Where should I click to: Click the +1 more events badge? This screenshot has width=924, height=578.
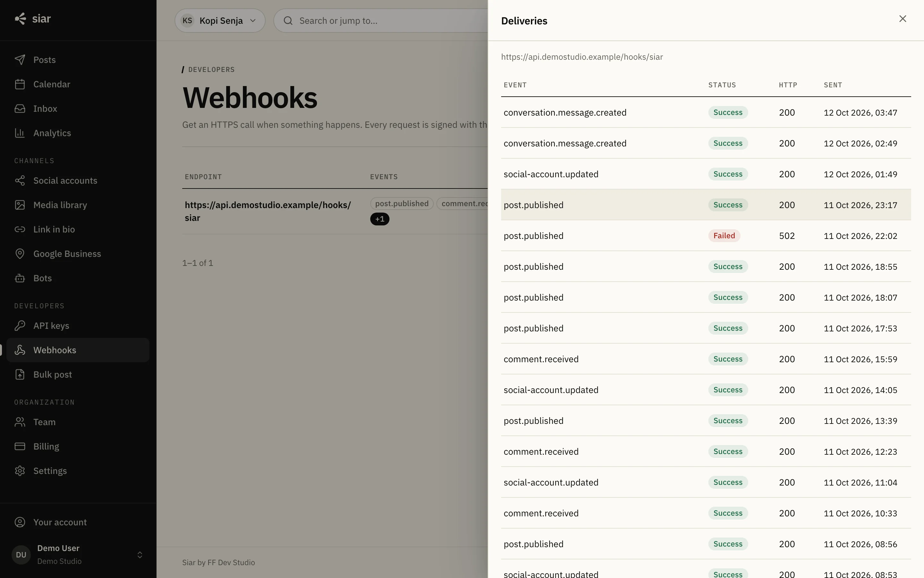point(380,219)
